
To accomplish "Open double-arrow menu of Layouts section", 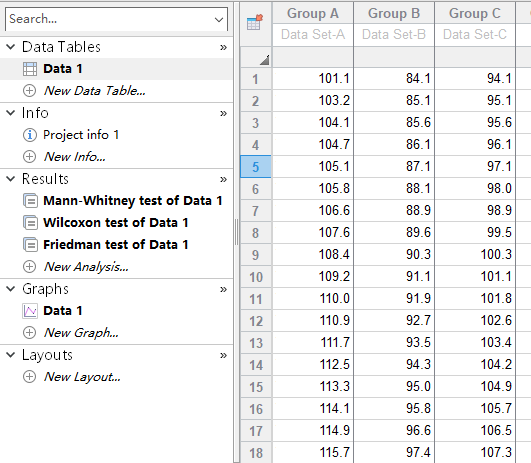I will (x=223, y=355).
